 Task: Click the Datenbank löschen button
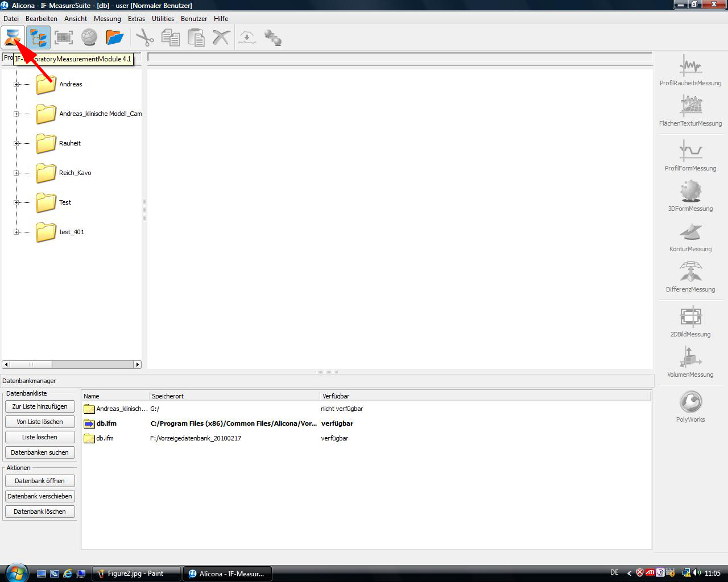pos(40,512)
